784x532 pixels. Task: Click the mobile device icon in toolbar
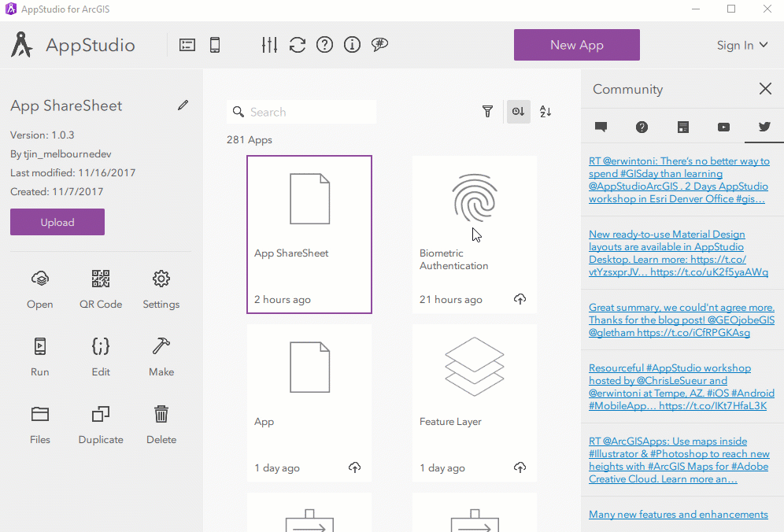click(x=215, y=45)
